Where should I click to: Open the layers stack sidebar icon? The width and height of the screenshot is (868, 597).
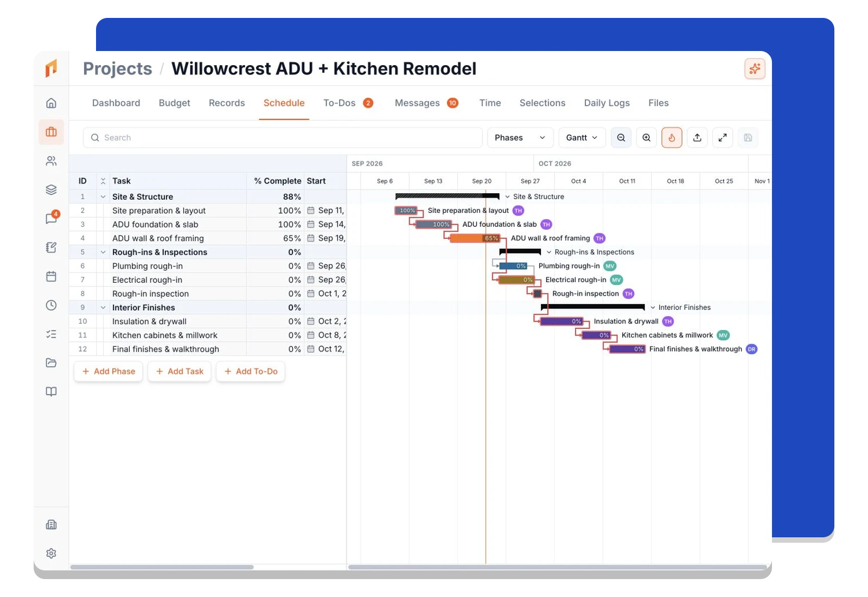(x=51, y=190)
